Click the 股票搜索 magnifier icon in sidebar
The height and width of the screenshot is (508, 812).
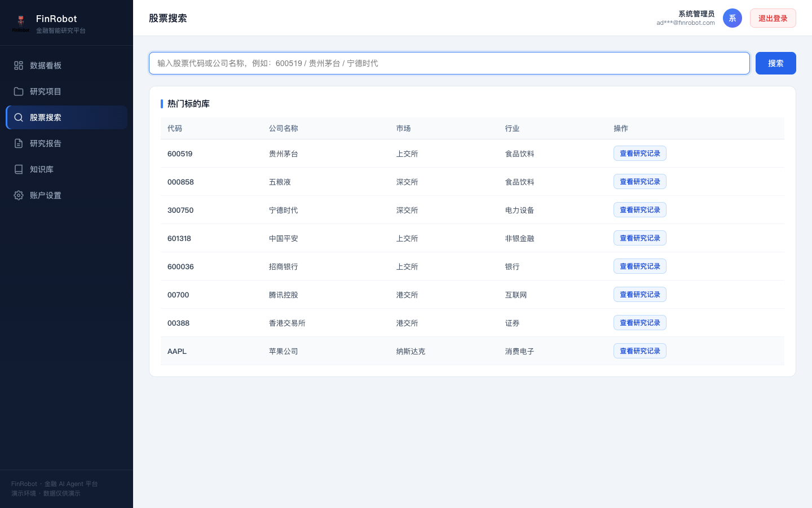pos(19,117)
